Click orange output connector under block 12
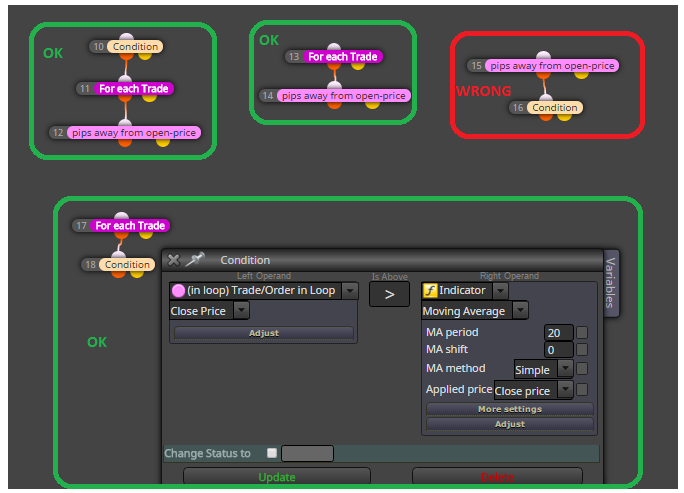684x493 pixels. [x=125, y=142]
